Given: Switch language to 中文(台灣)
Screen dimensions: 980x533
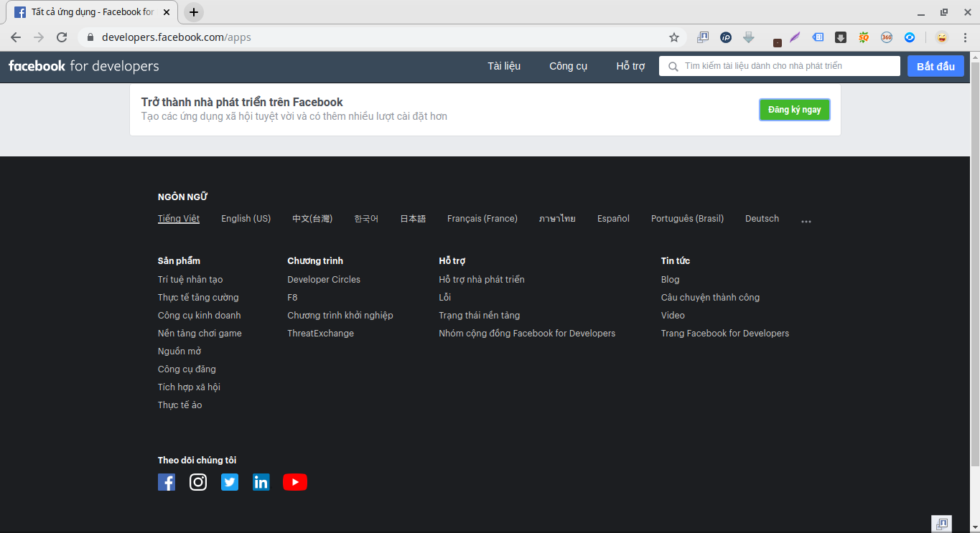Looking at the screenshot, I should pos(312,219).
